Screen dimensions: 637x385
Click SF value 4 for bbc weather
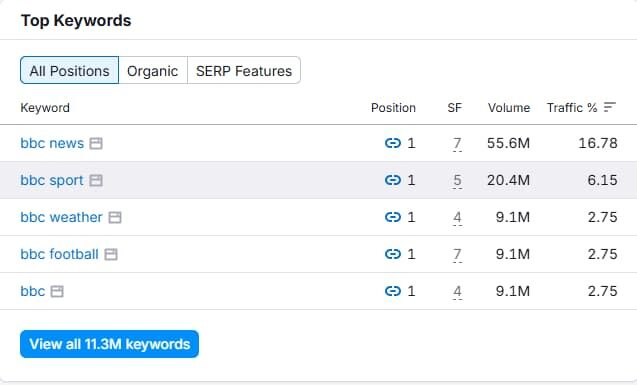(x=457, y=217)
